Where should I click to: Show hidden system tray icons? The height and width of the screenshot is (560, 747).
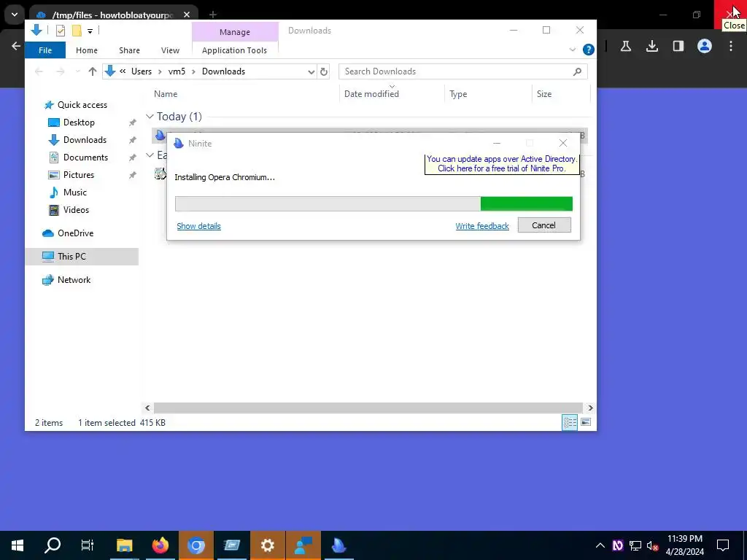[x=600, y=545]
